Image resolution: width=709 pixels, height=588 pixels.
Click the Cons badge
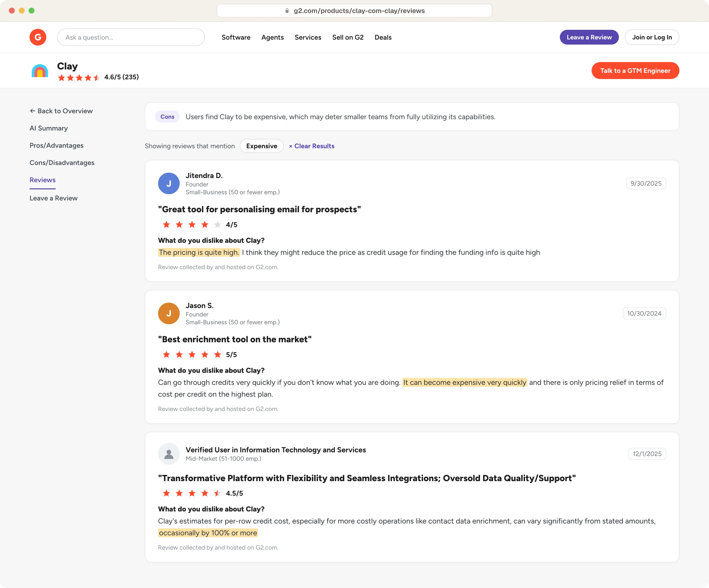pos(167,116)
